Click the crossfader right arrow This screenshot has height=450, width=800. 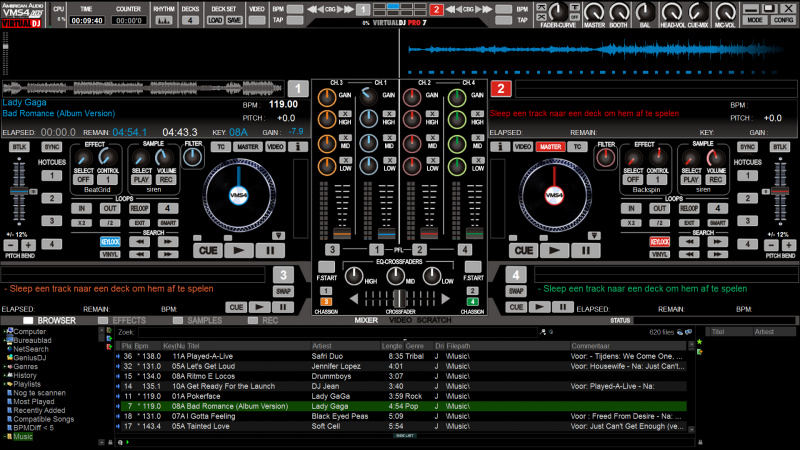pyautogui.click(x=445, y=299)
